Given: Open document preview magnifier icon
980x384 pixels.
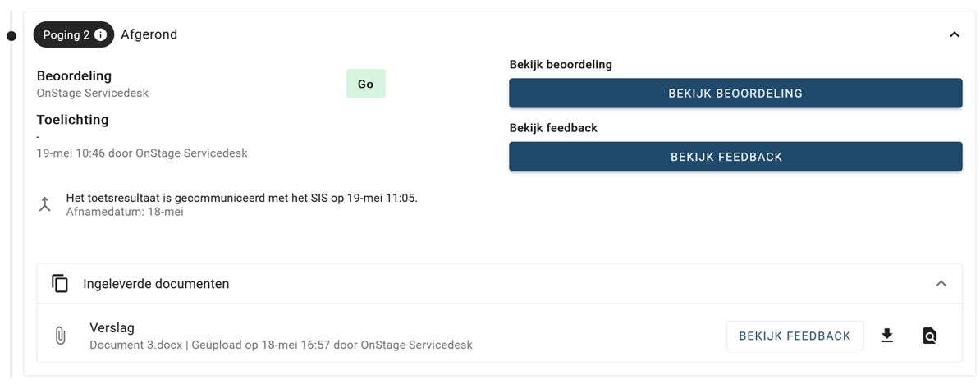Looking at the screenshot, I should pos(929,336).
